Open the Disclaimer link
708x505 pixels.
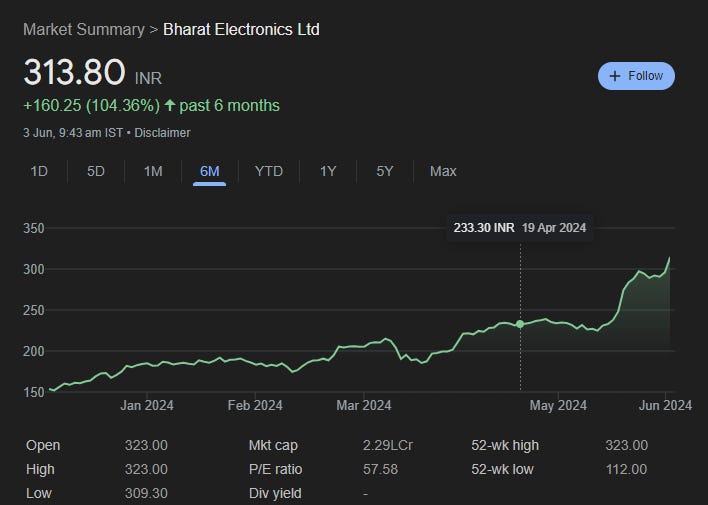click(x=162, y=133)
